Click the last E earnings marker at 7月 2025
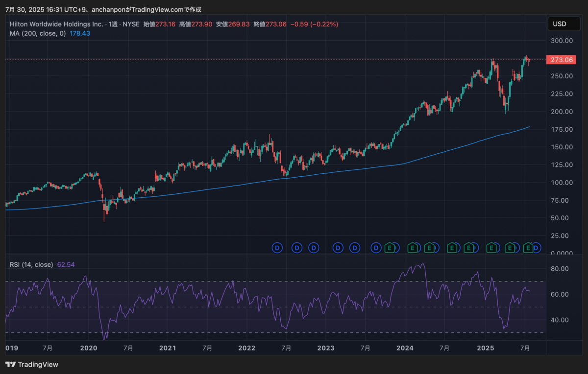 point(528,248)
